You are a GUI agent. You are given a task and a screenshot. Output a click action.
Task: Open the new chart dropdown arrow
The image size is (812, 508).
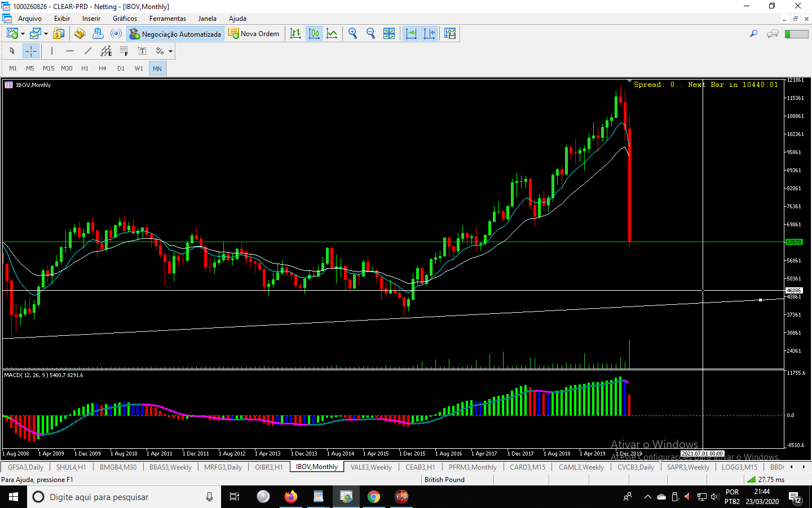(23, 34)
